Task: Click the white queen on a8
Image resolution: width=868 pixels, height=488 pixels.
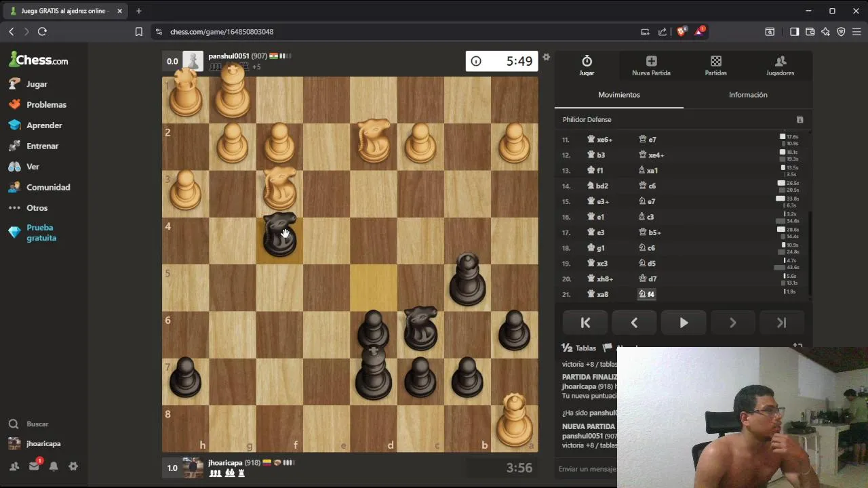Action: pos(514,420)
